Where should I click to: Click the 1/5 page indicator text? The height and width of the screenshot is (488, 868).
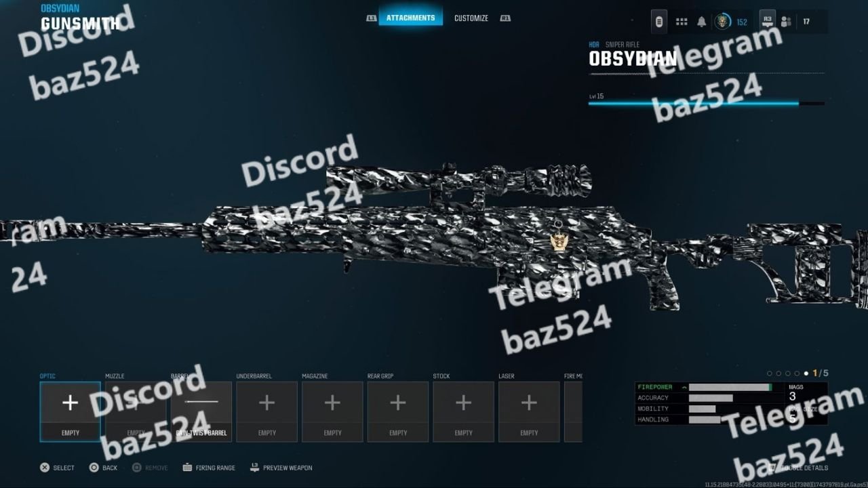click(821, 373)
